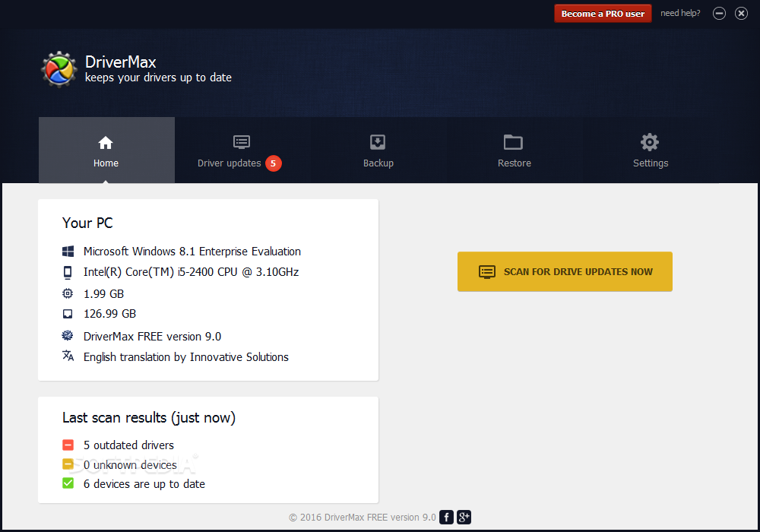
Task: Click the red 5 updates badge
Action: 274,163
